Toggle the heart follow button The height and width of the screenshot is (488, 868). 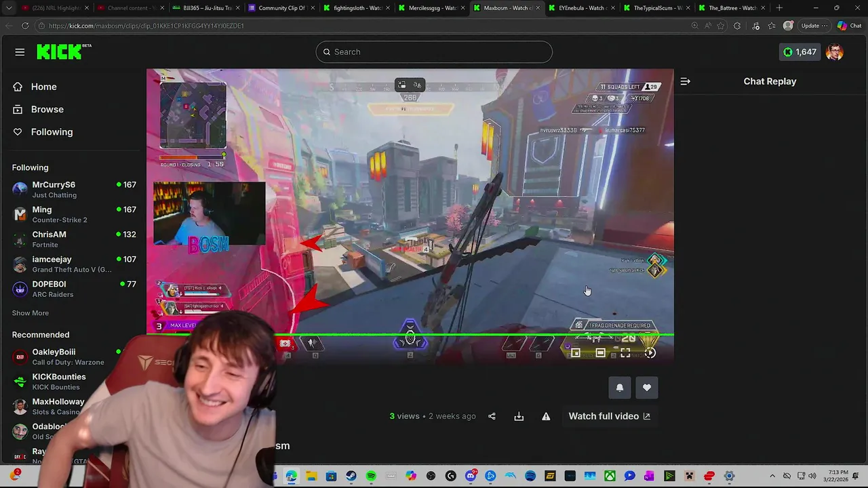pos(647,388)
